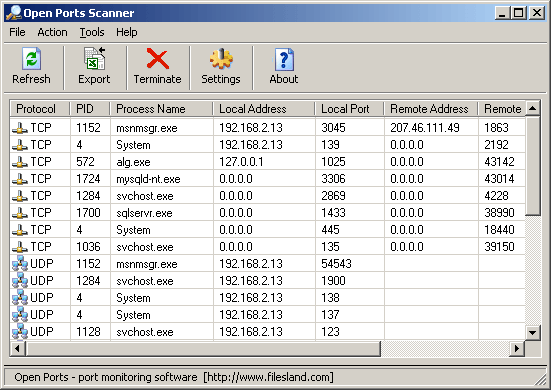Sort by the Remote Address column header
Viewport: 551px width, 390px height.
(x=431, y=109)
